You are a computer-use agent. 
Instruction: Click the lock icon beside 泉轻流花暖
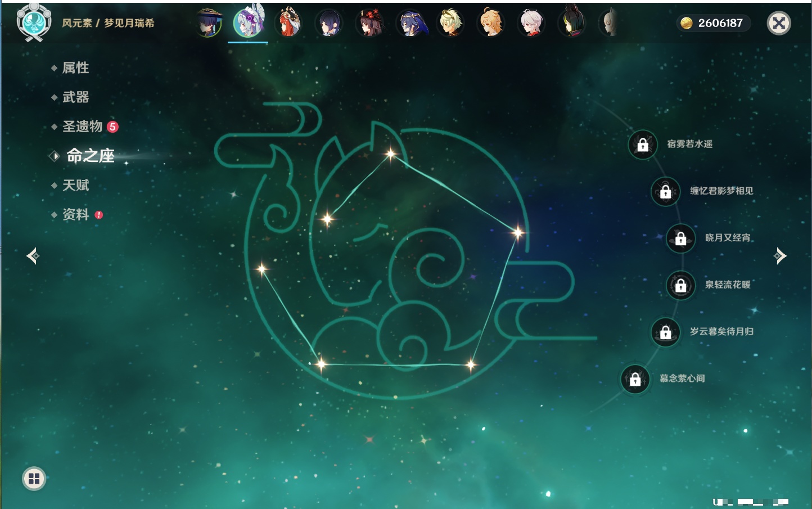[x=681, y=285]
